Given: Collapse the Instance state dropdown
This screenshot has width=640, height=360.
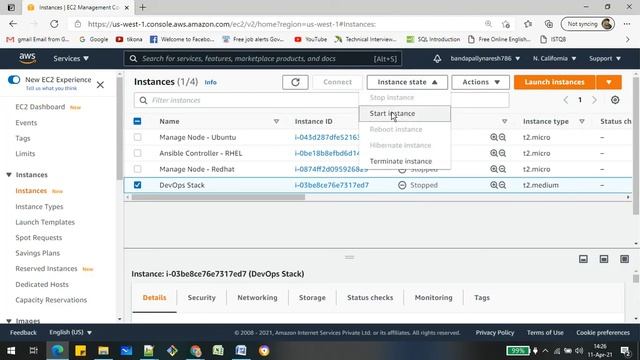Looking at the screenshot, I should coord(407,82).
